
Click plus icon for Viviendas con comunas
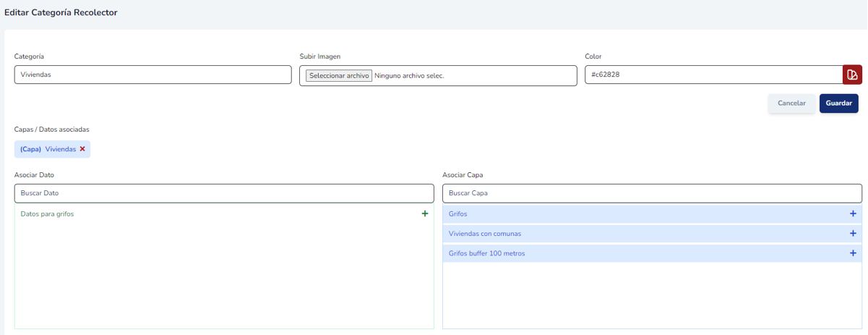(853, 234)
